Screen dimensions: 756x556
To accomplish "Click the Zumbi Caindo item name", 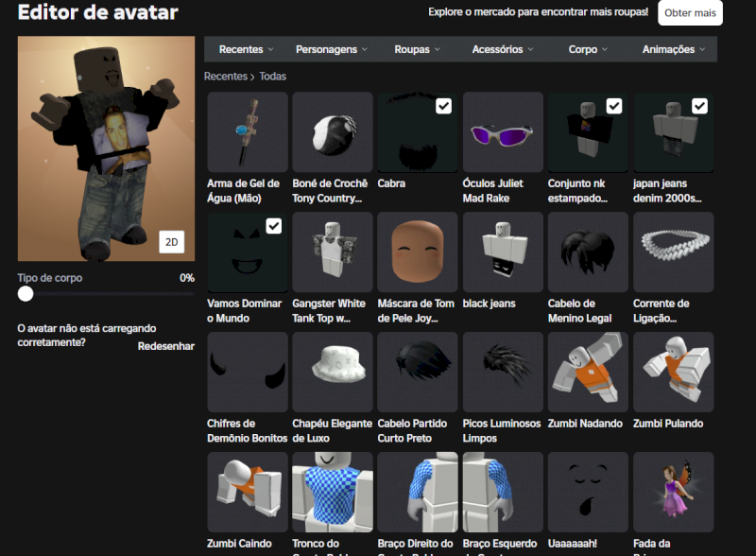I will tap(239, 544).
